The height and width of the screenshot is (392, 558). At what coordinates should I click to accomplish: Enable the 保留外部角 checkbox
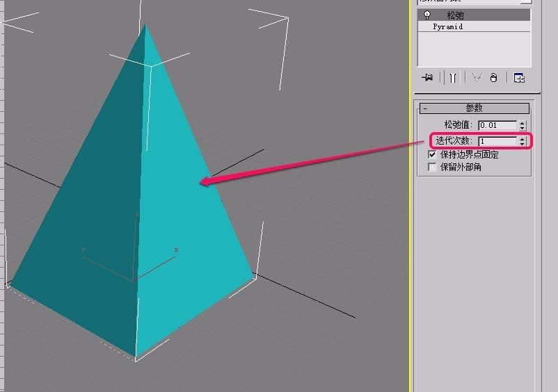tap(432, 167)
